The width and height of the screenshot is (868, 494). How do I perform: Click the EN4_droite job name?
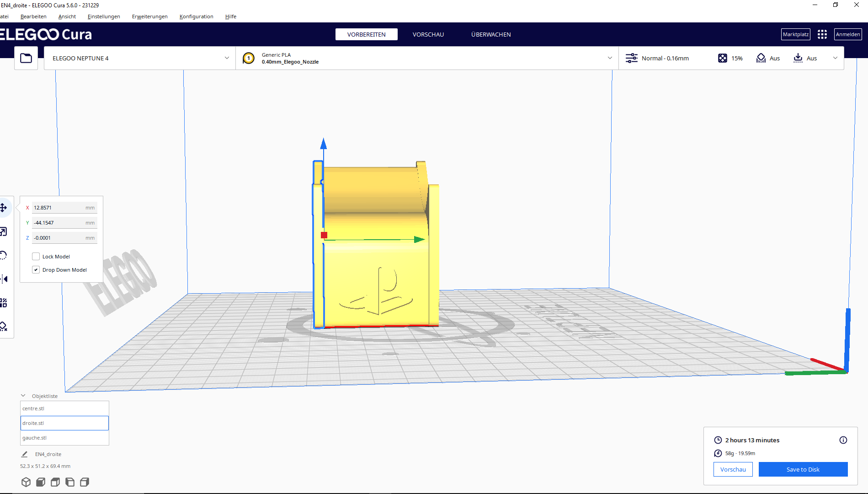point(48,454)
